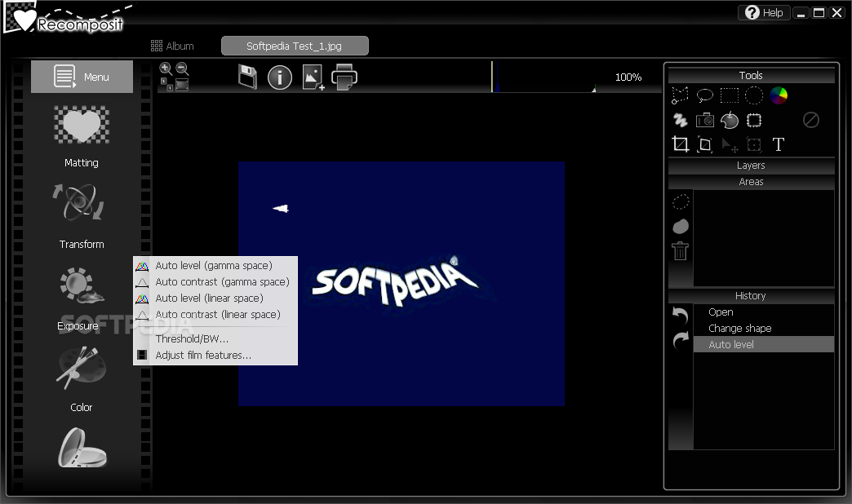Click the dashed outline area icon
Image resolution: width=852 pixels, height=504 pixels.
[x=681, y=201]
